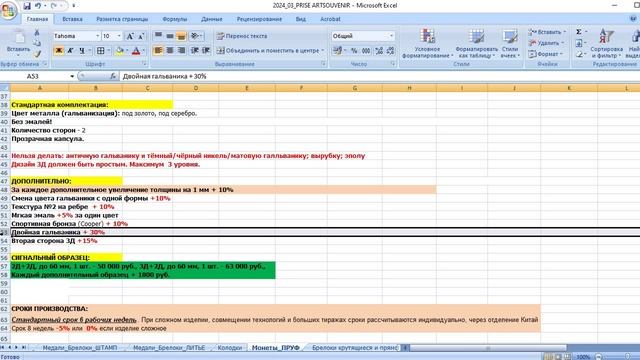Click the Clear eraser icon

(579, 54)
